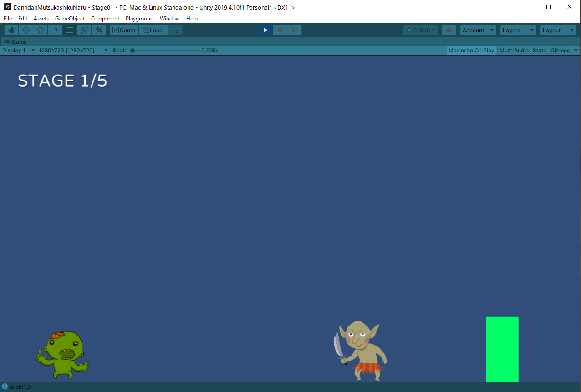Open the GameObject menu
This screenshot has width=581, height=392.
click(x=70, y=19)
